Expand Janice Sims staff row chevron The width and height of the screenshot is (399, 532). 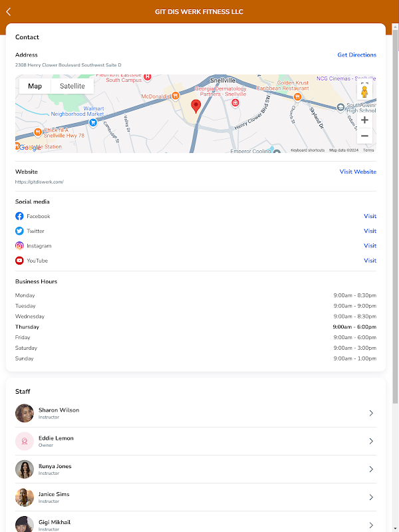[x=371, y=497]
